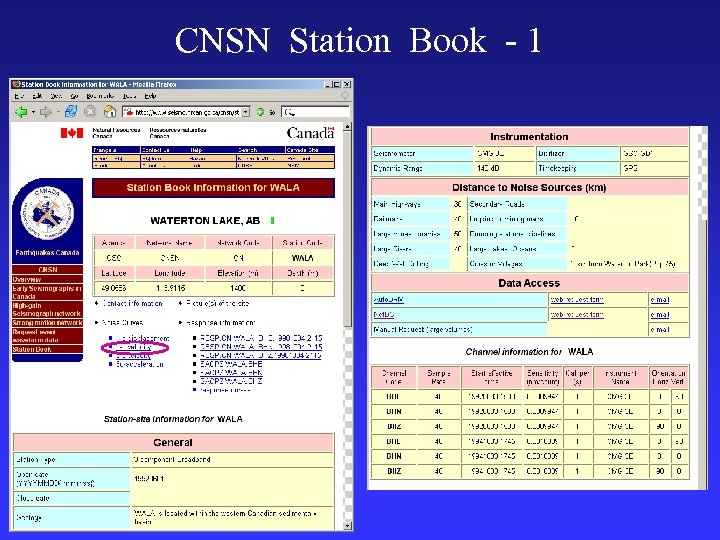This screenshot has width=720, height=540.
Task: Click inside the URL address field
Action: pos(187,112)
